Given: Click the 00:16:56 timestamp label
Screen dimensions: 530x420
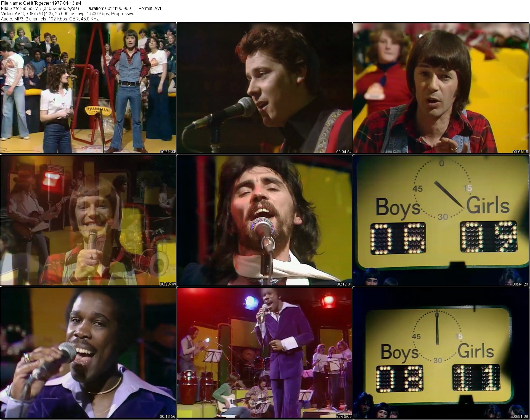Looking at the screenshot, I should click(x=167, y=416).
